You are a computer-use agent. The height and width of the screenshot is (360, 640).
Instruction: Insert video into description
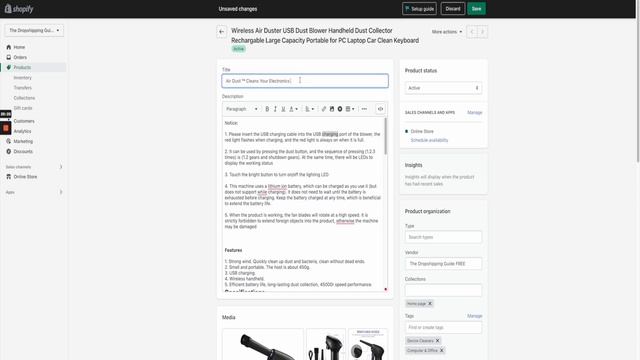point(340,109)
